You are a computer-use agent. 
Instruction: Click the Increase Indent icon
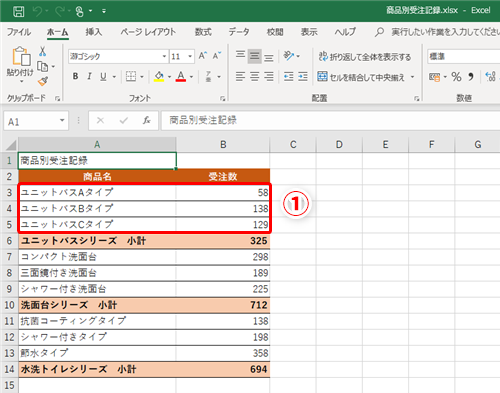[x=303, y=77]
